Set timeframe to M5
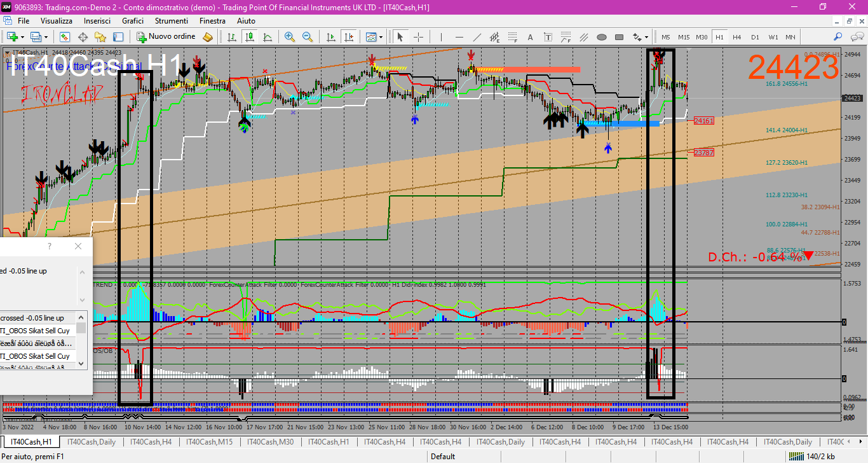 (x=666, y=37)
